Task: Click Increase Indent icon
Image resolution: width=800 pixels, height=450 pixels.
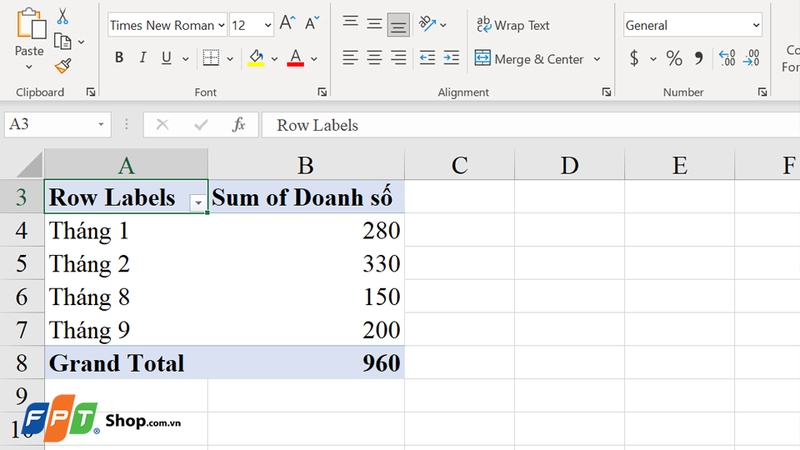Action: [x=451, y=58]
